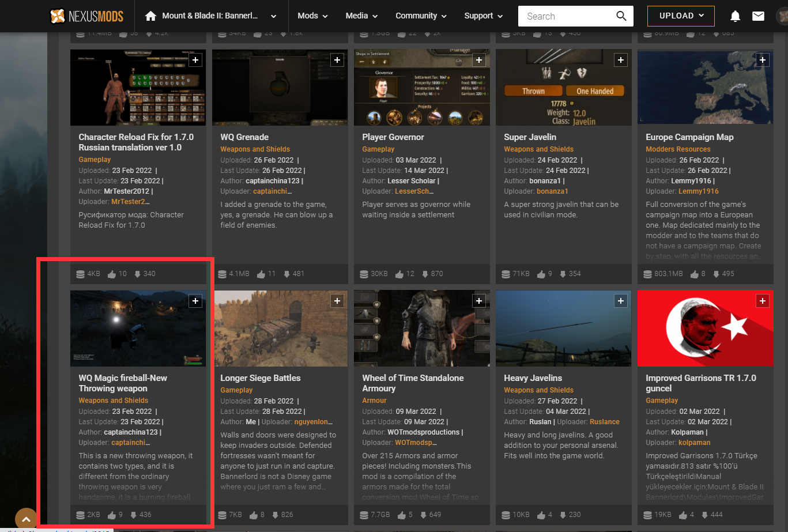Open WQ Magic fireball-New Throwing weapon title
This screenshot has height=532, width=788.
[123, 383]
